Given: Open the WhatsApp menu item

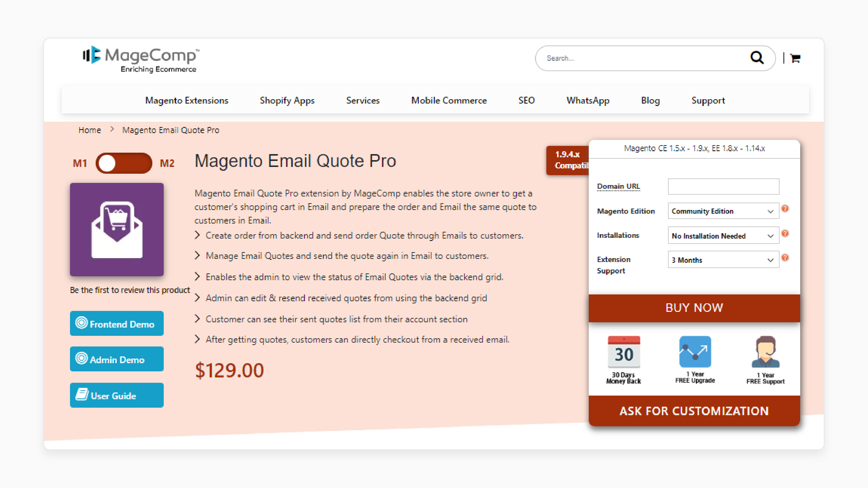Looking at the screenshot, I should point(588,100).
